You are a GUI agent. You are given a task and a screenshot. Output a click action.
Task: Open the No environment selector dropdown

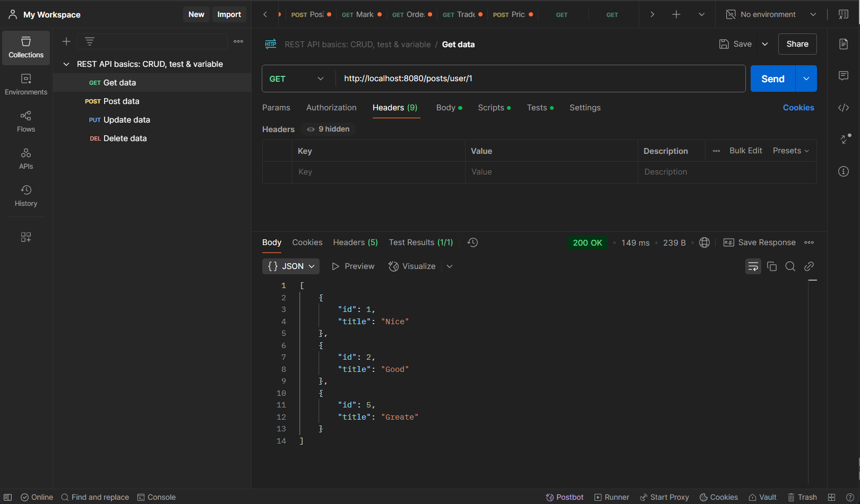[771, 14]
